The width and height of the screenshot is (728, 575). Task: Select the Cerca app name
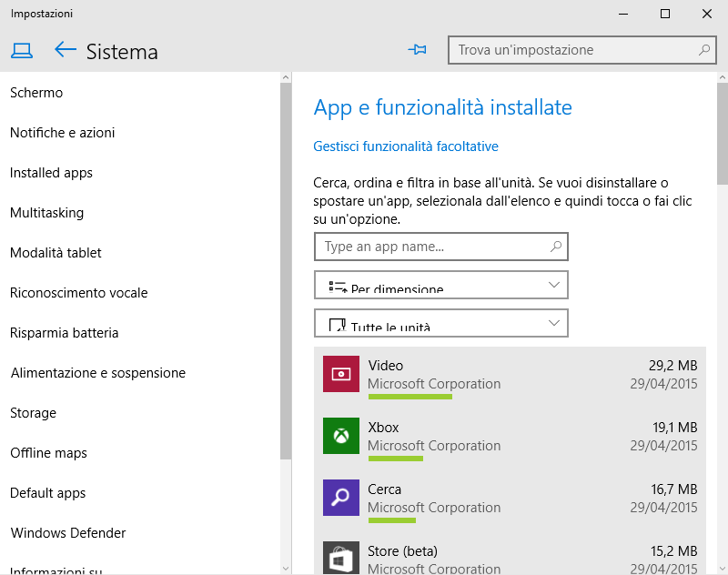tap(384, 489)
